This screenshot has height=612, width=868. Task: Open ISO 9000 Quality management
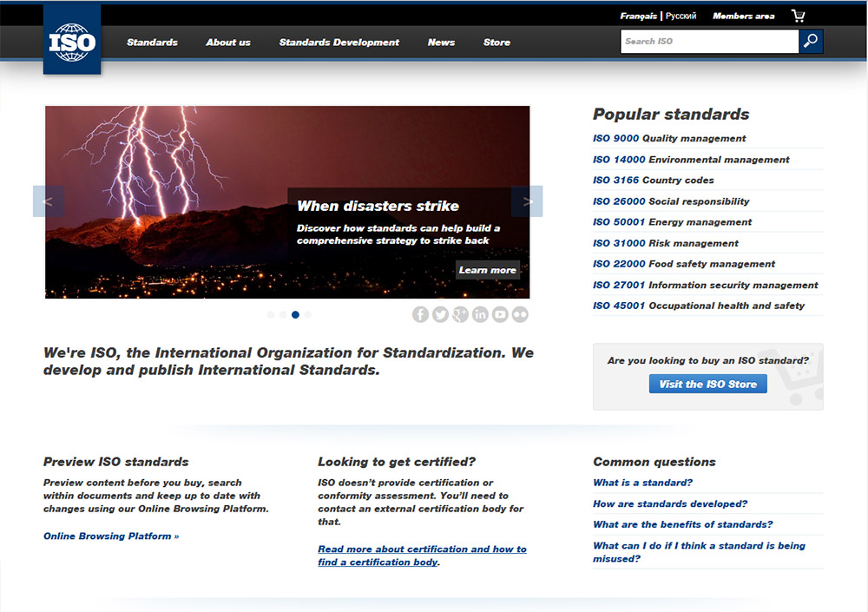tap(669, 139)
